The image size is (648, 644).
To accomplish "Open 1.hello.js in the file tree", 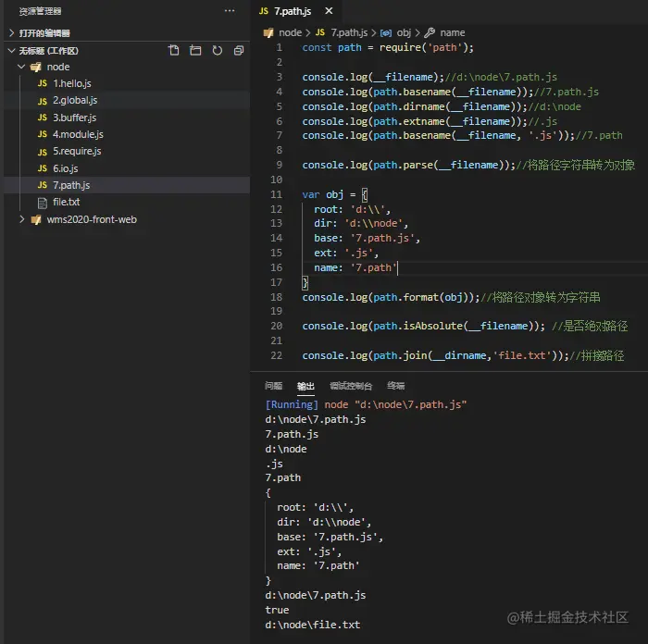I will 127,83.
